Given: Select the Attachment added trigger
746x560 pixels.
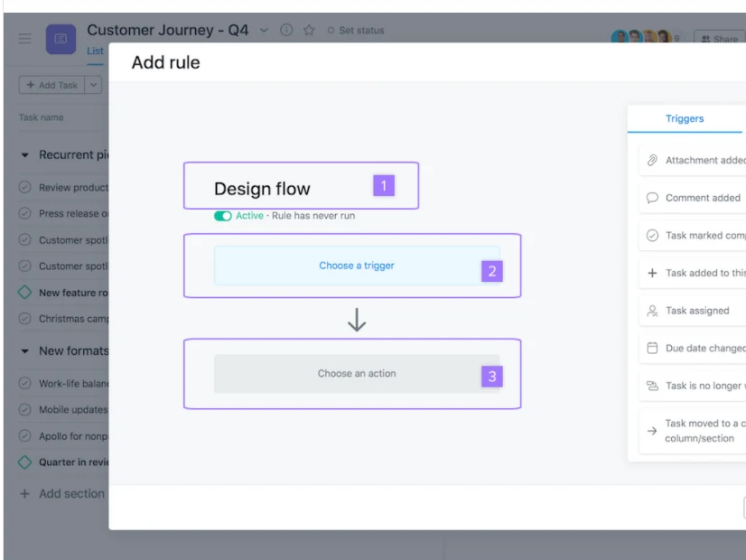Looking at the screenshot, I should coord(692,161).
